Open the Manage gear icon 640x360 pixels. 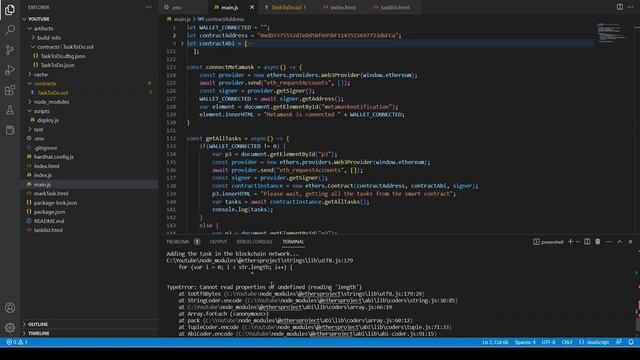10,327
